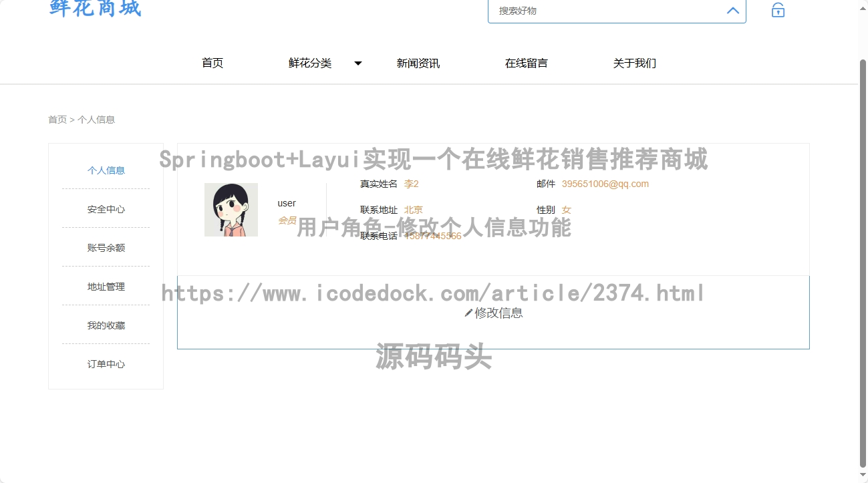Click the pencil icon before 修改信息

point(468,313)
